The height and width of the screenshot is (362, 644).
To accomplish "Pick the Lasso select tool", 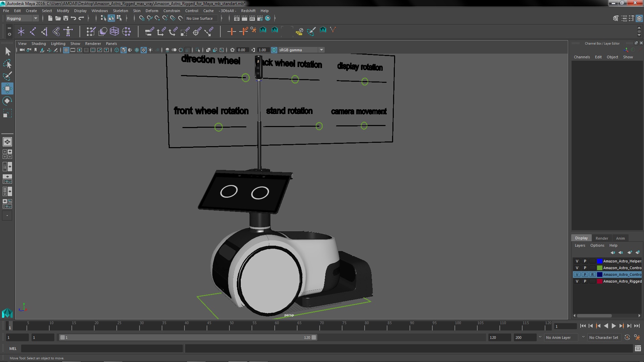I will (x=7, y=64).
